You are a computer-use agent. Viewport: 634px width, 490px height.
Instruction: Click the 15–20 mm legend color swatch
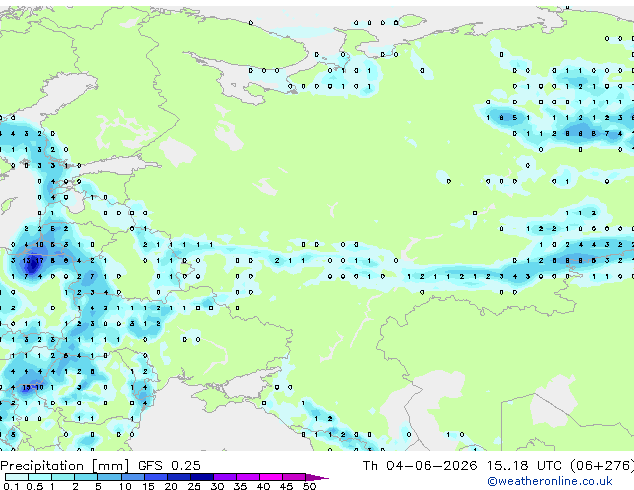click(156, 477)
